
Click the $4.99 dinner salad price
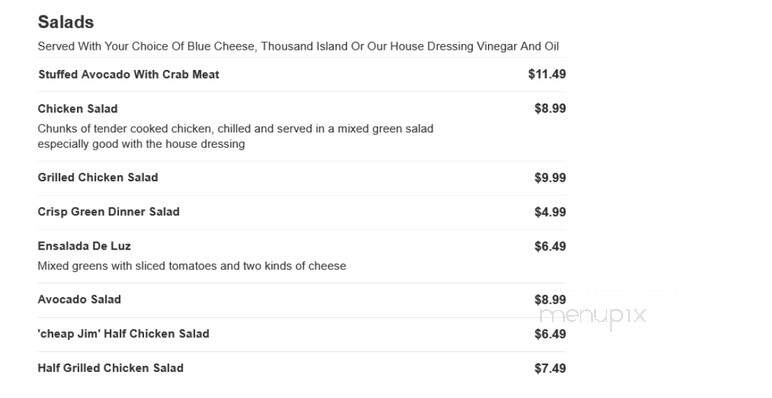(x=550, y=212)
